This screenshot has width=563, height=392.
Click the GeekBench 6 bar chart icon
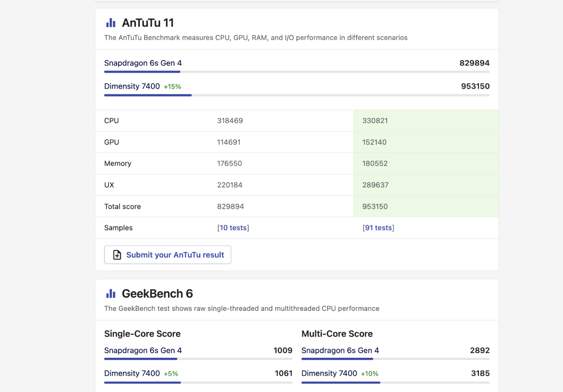[111, 294]
